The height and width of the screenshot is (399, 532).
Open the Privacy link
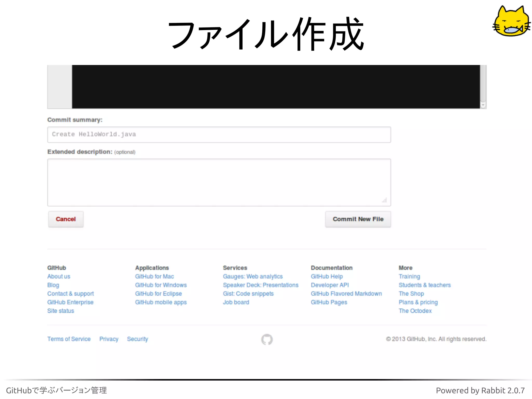109,339
